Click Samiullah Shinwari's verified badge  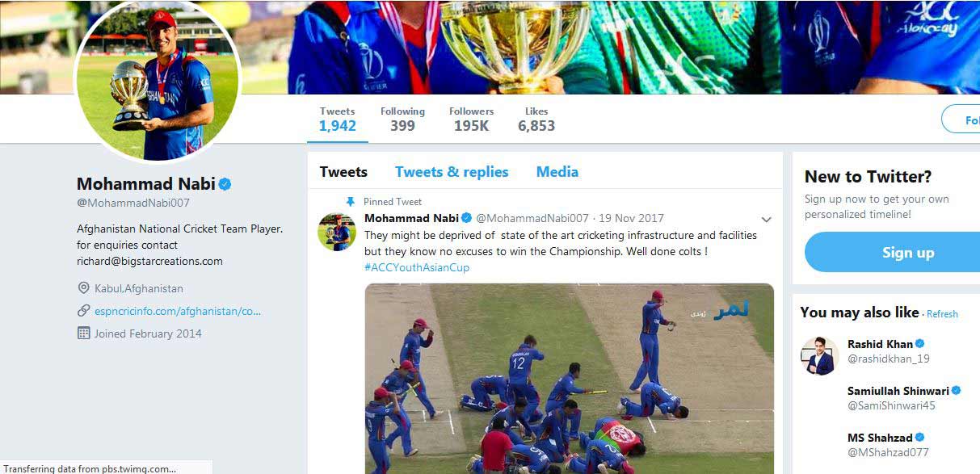(x=957, y=391)
